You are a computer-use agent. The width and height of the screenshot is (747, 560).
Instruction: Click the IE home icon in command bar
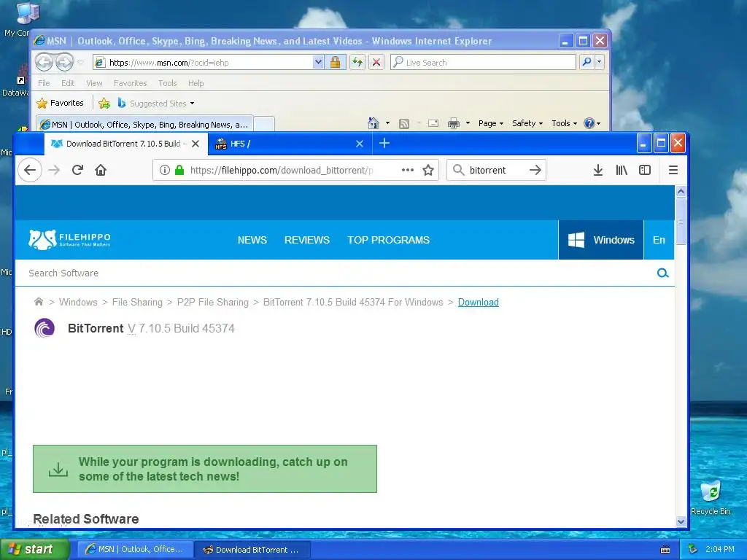(373, 123)
